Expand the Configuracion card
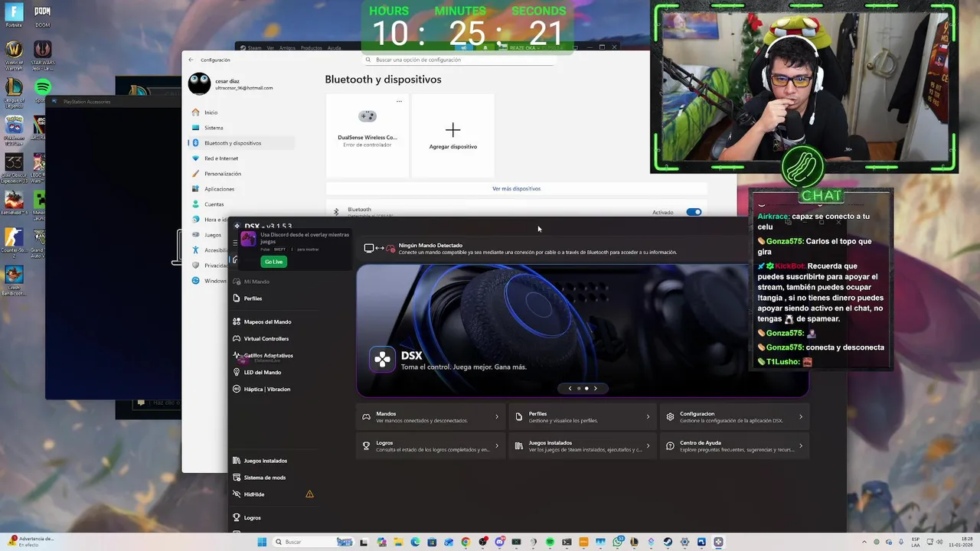 (734, 417)
